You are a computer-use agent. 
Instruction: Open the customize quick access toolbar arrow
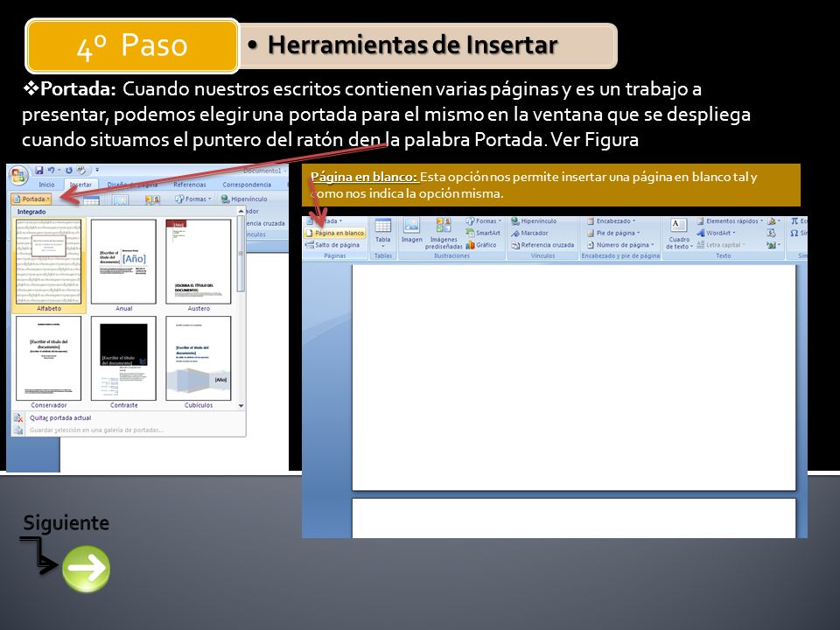coord(97,171)
